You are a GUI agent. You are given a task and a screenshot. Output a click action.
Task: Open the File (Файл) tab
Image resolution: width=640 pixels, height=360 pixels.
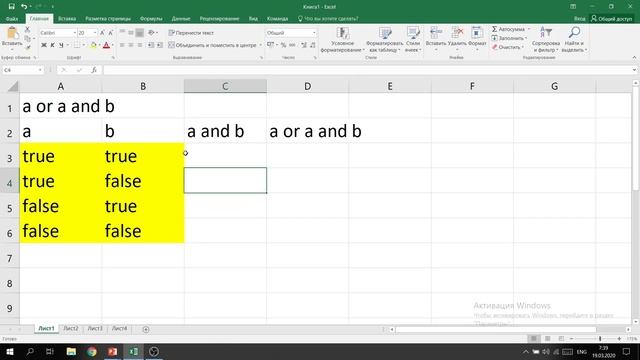click(x=12, y=19)
